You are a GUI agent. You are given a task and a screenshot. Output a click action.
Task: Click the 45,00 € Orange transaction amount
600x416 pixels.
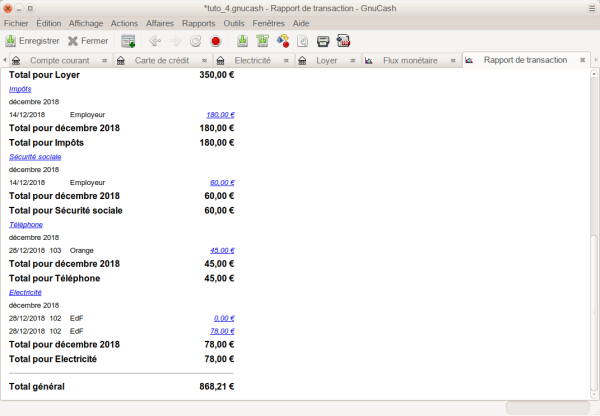[221, 250]
